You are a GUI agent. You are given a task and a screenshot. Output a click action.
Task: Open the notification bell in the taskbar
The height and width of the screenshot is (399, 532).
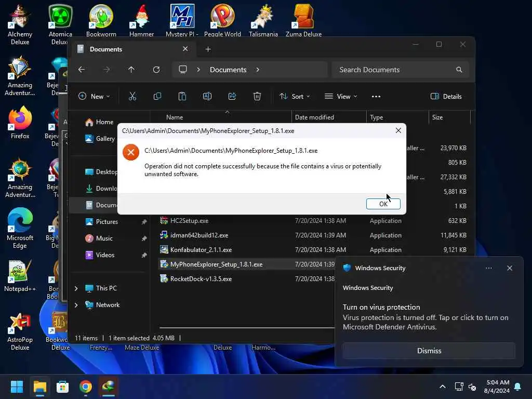click(x=518, y=387)
